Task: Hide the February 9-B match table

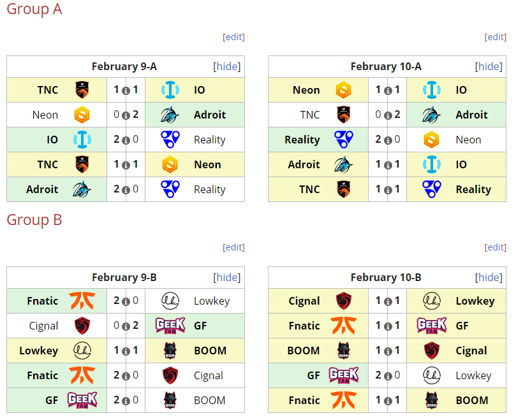Action: pos(227,277)
